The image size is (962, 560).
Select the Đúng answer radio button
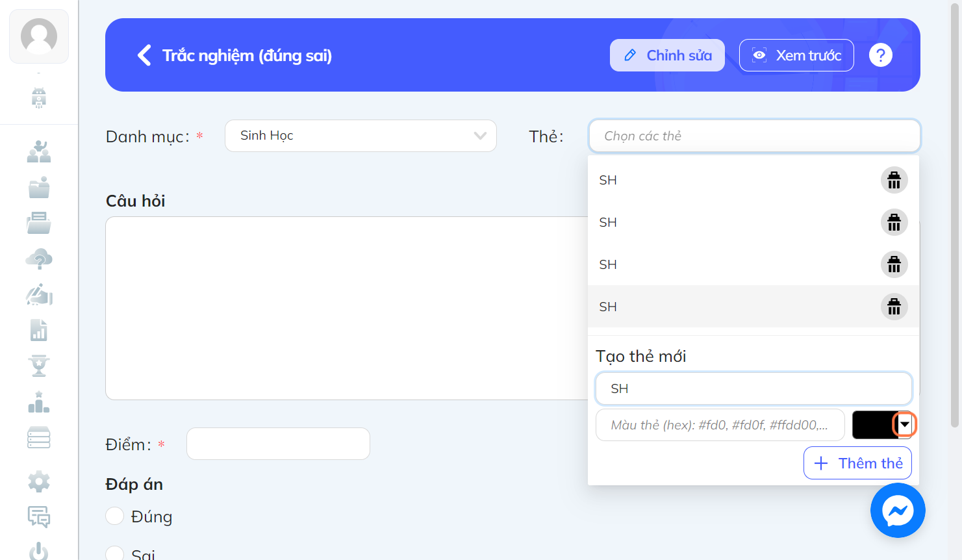(114, 516)
